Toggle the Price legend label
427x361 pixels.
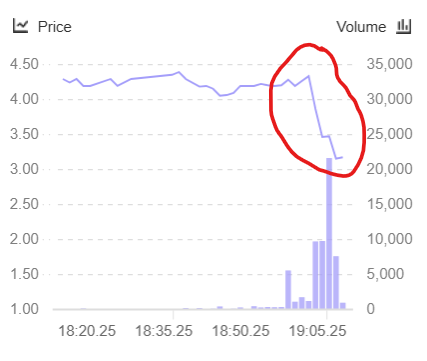point(55,27)
